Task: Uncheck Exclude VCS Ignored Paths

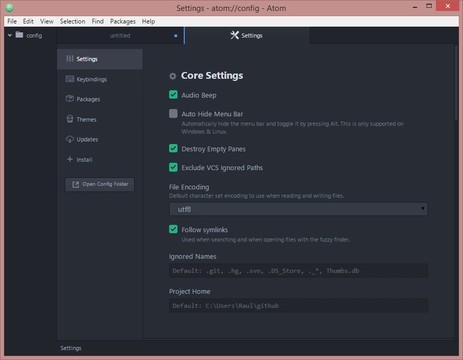Action: tap(173, 167)
